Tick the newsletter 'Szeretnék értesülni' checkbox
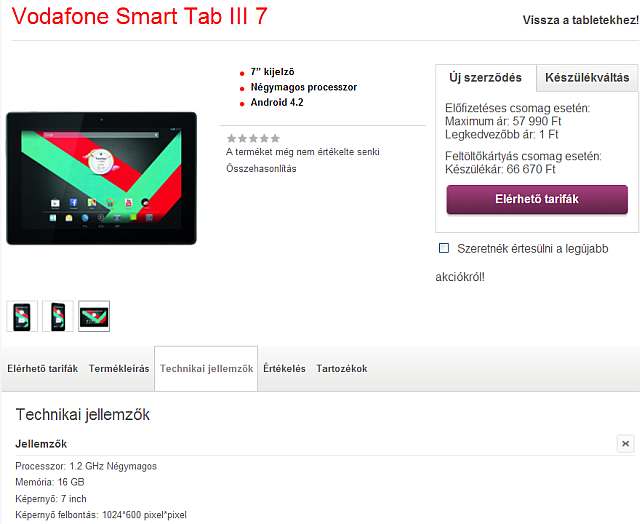640x524 pixels. pyautogui.click(x=444, y=248)
